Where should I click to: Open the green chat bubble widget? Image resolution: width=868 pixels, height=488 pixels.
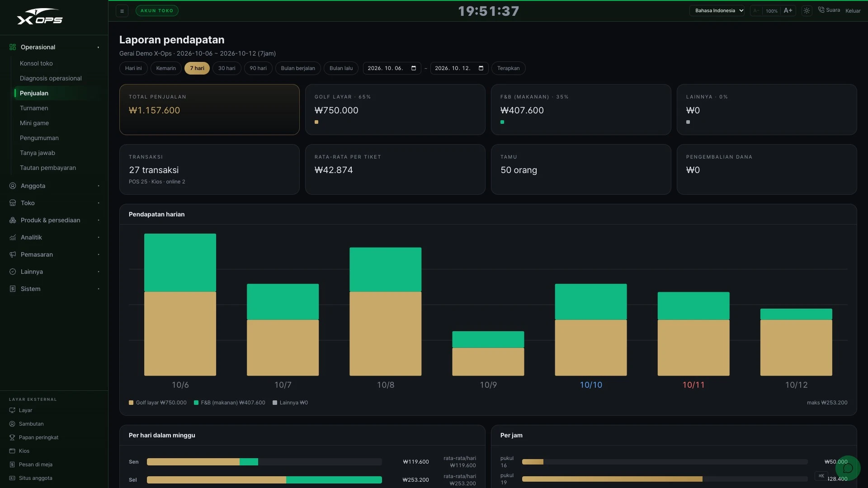coord(848,468)
